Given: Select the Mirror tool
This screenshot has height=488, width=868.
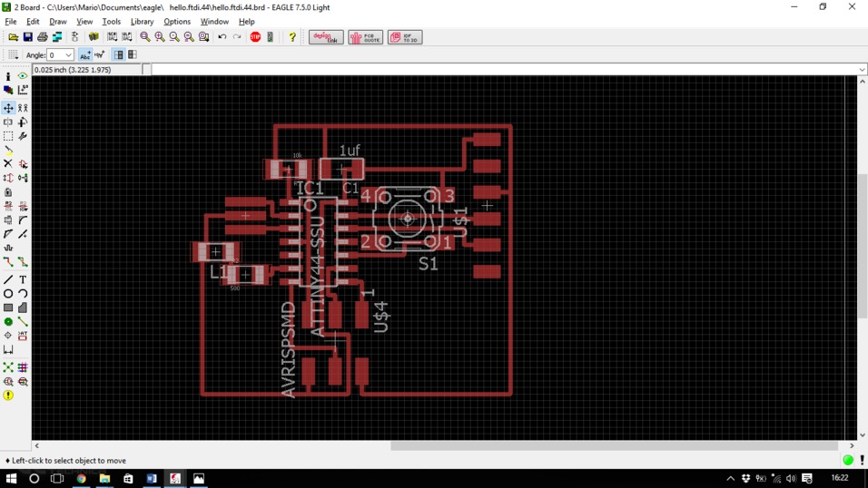Looking at the screenshot, I should [8, 122].
